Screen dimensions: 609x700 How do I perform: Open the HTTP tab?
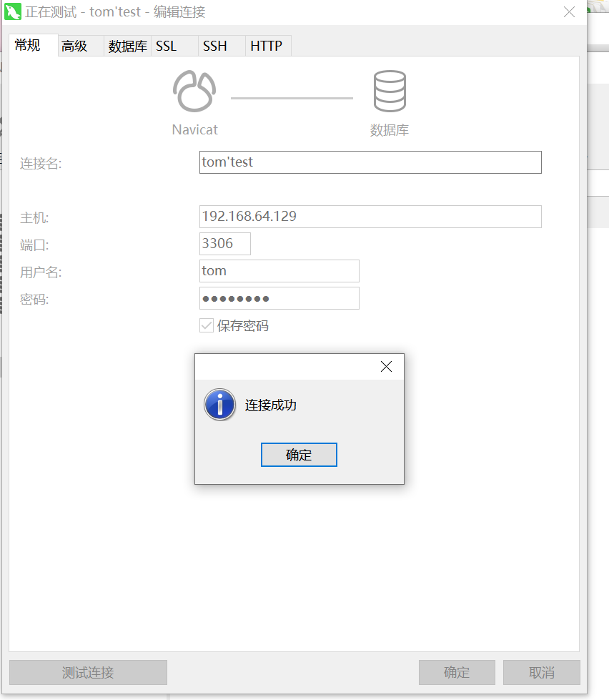[268, 46]
